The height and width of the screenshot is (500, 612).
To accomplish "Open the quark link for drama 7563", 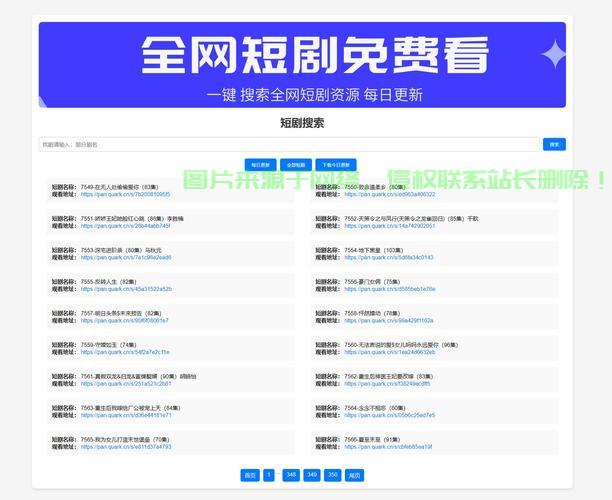I will point(126,415).
